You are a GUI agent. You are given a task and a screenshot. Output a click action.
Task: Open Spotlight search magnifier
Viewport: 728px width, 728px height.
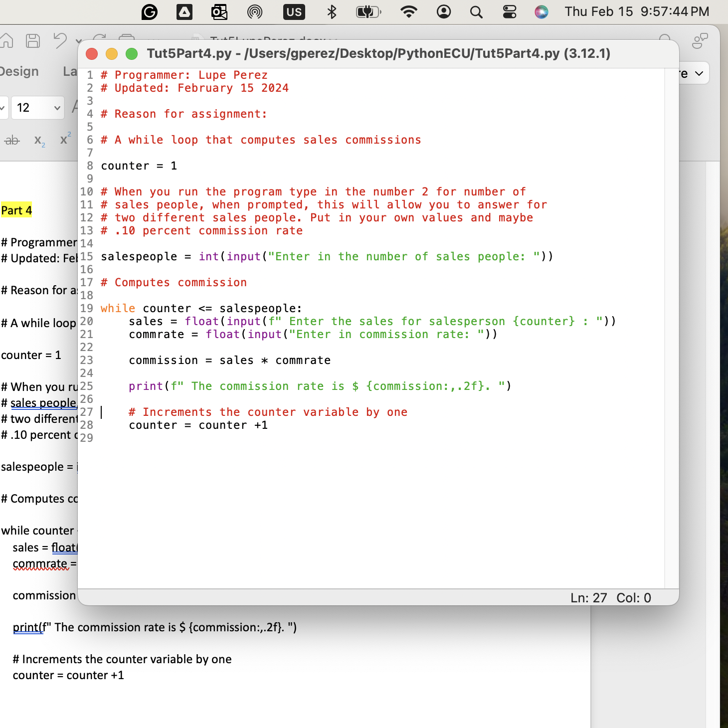tap(476, 12)
